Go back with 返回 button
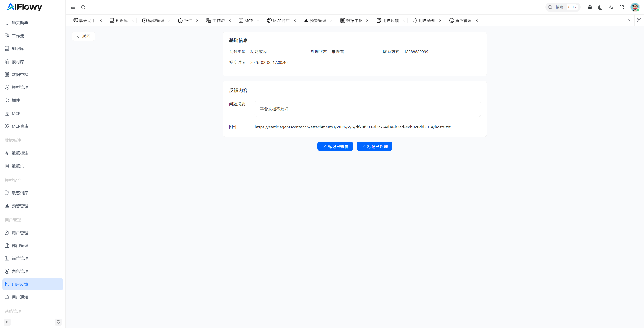 click(83, 36)
